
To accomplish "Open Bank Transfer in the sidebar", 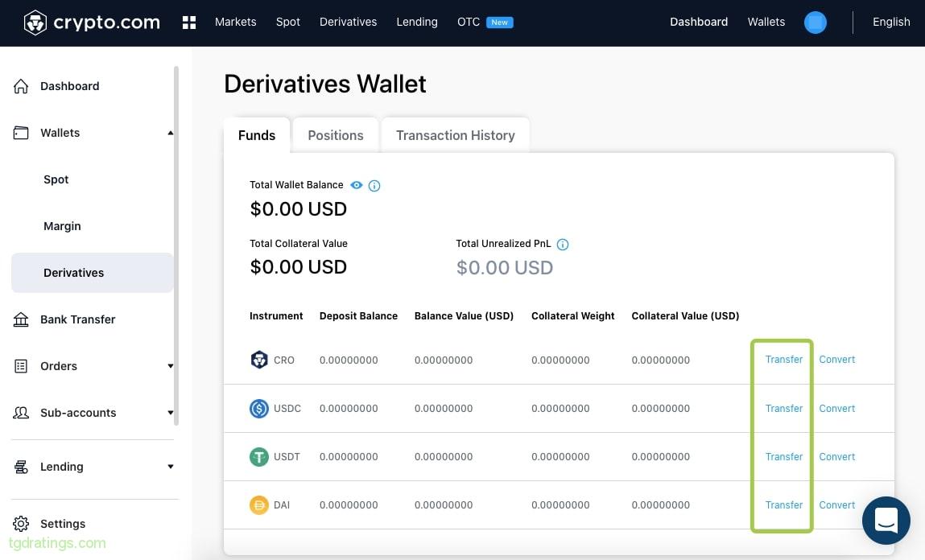I will tap(77, 319).
